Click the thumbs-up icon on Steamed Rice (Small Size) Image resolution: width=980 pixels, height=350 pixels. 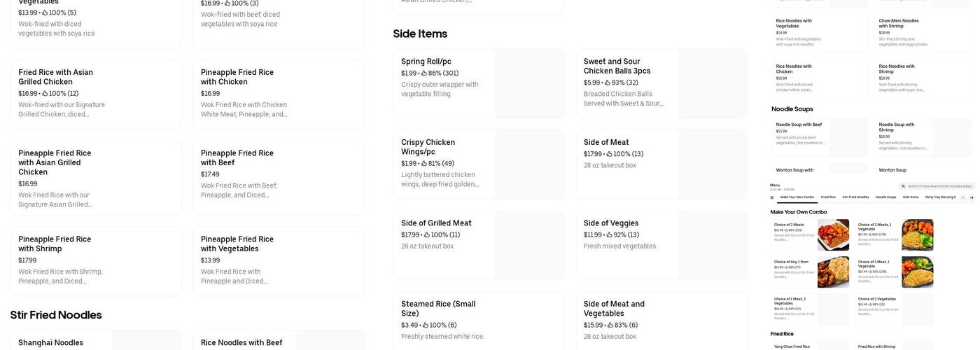pyautogui.click(x=424, y=325)
